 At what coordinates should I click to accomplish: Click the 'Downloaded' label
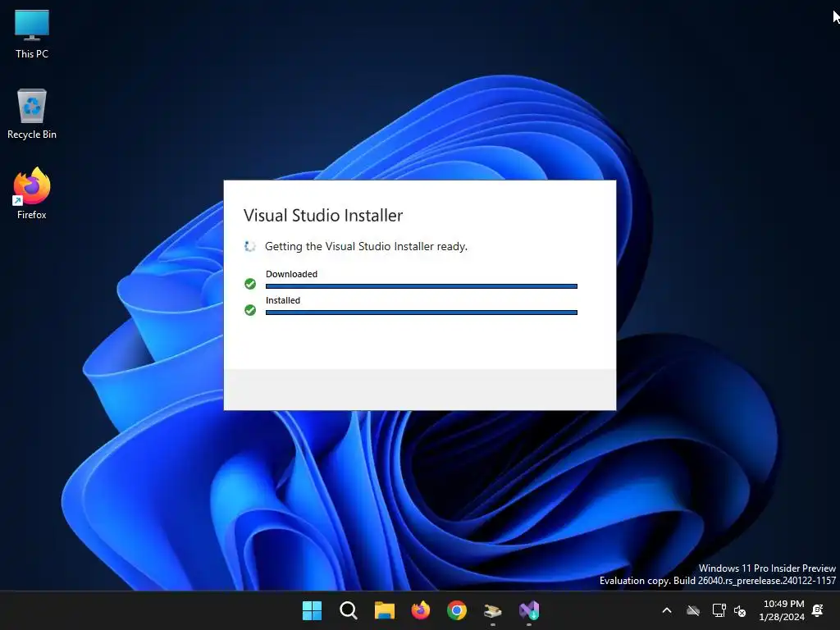[291, 274]
